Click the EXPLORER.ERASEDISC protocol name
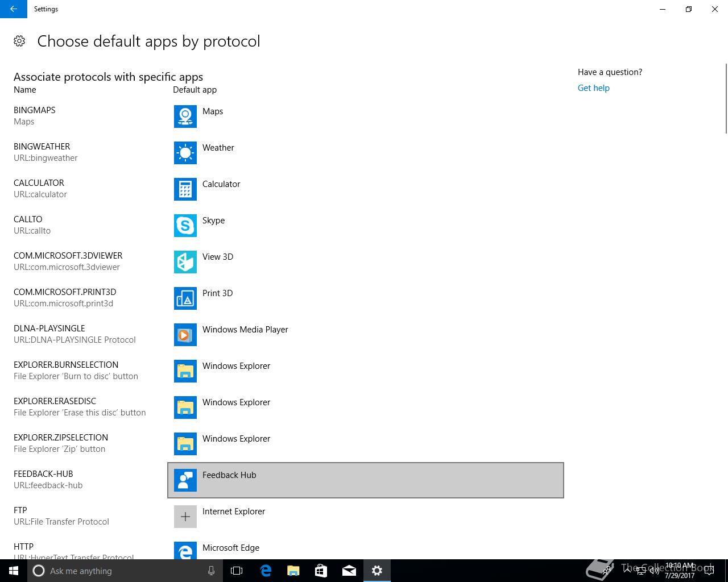Viewport: 728px width, 582px height. click(55, 401)
